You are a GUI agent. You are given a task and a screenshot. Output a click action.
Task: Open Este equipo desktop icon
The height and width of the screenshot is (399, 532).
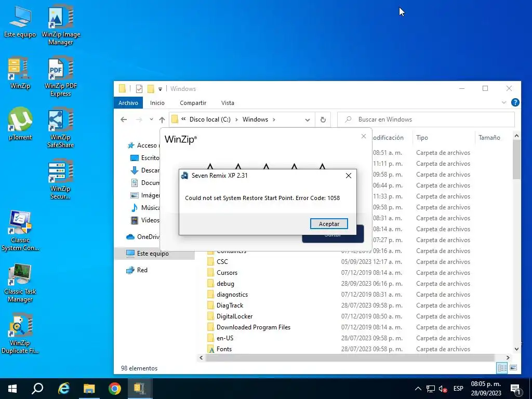coord(20,22)
